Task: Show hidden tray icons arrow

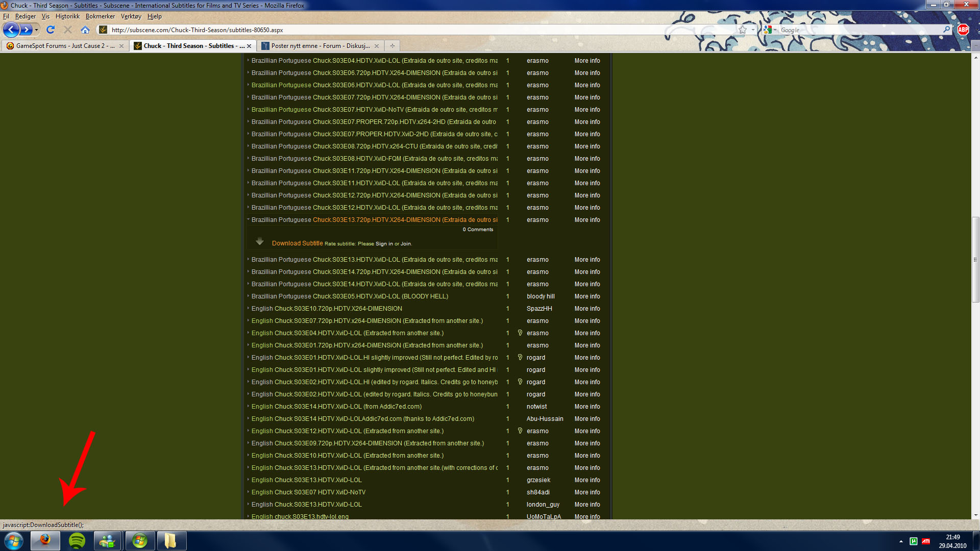Action: point(901,541)
